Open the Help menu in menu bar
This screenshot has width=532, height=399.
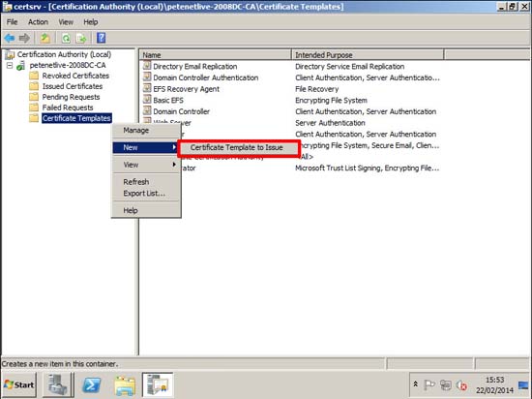point(91,22)
